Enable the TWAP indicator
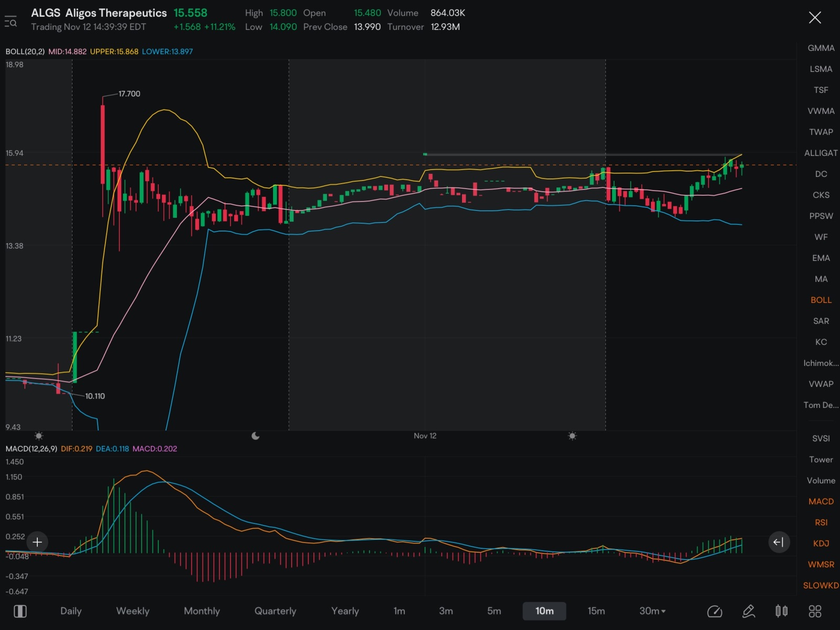The height and width of the screenshot is (630, 840). [821, 132]
